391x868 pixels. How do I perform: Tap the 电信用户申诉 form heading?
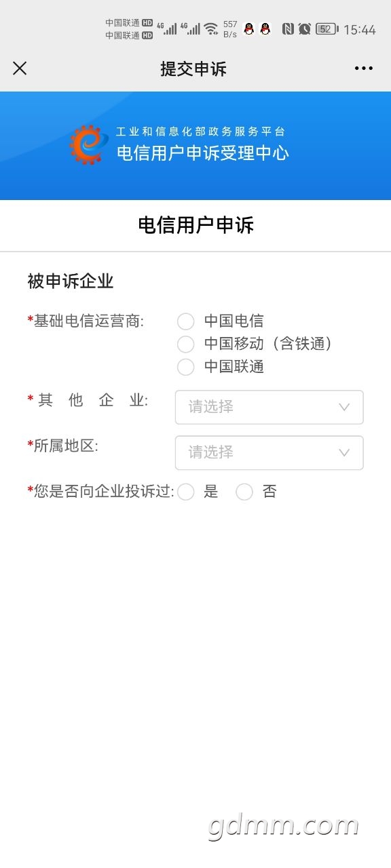click(195, 226)
